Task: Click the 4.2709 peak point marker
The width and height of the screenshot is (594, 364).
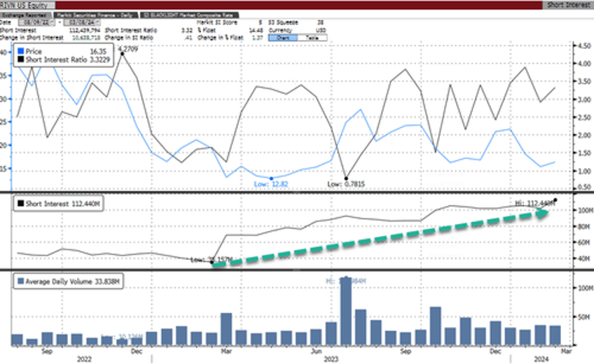Action: [123, 53]
